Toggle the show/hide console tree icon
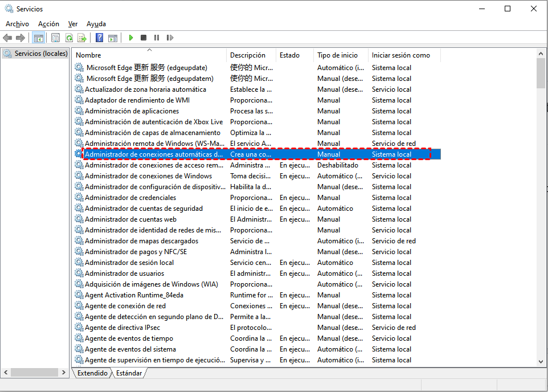Image resolution: width=548 pixels, height=392 pixels. click(x=38, y=38)
